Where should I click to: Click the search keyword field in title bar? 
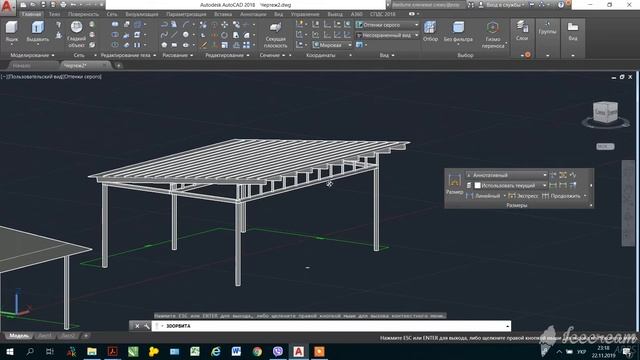pos(428,5)
